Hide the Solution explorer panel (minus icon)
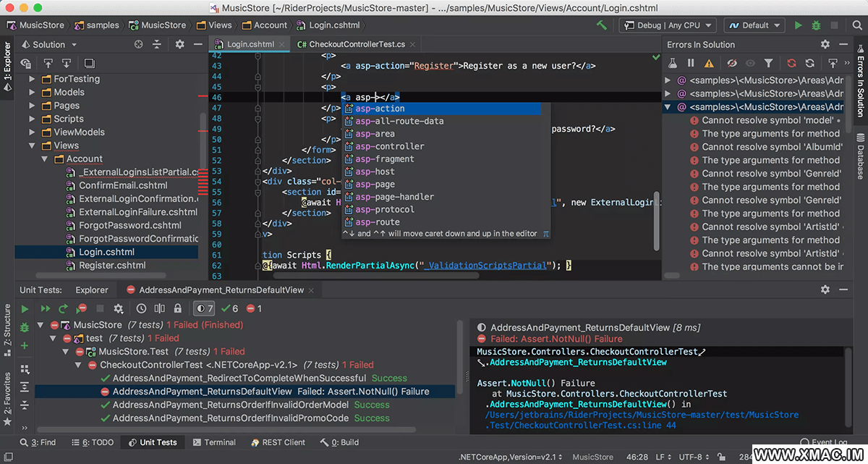Viewport: 868px width, 464px height. 200,44
